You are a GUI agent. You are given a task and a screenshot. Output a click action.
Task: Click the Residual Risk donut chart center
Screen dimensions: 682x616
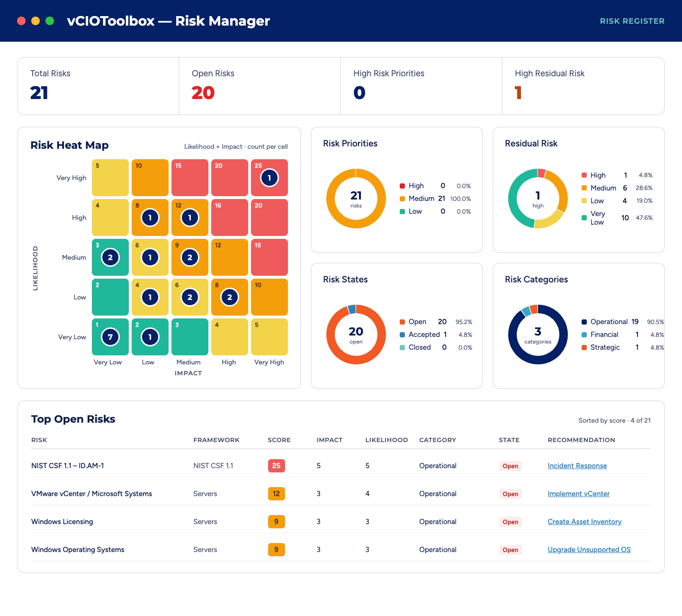pyautogui.click(x=538, y=199)
